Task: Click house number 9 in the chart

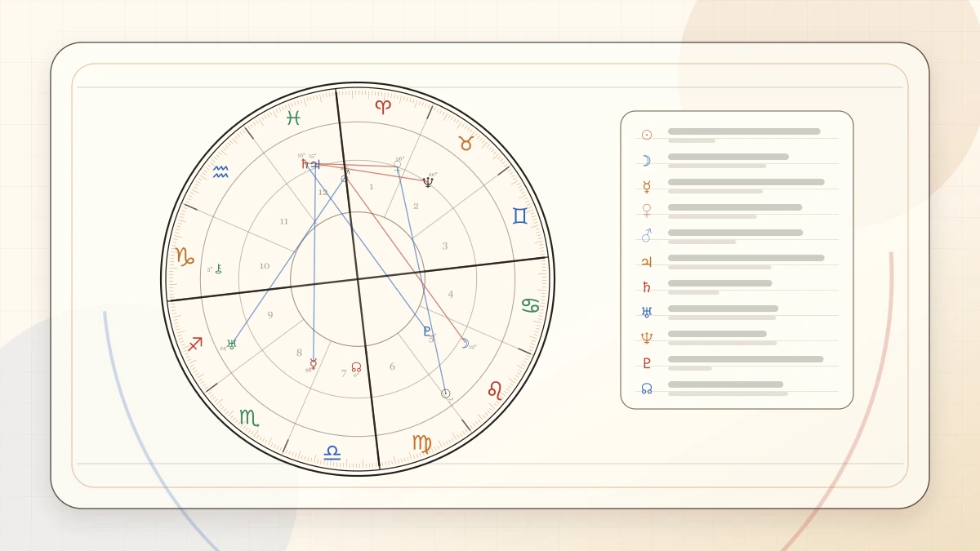Action: pos(270,315)
